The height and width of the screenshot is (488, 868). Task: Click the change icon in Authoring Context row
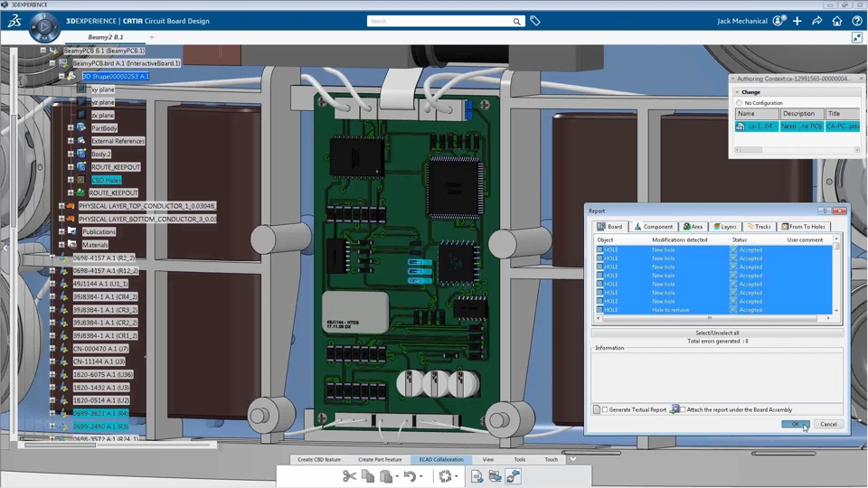pos(741,127)
